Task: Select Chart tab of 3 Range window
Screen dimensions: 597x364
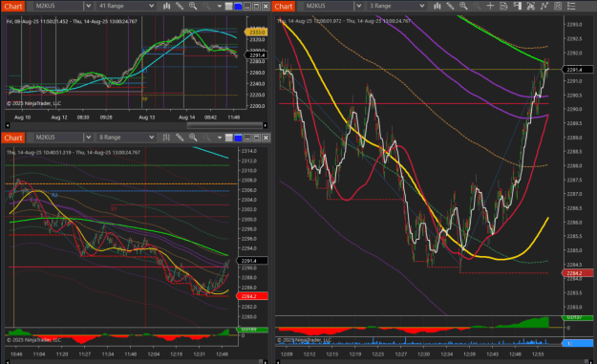Action: click(x=284, y=7)
